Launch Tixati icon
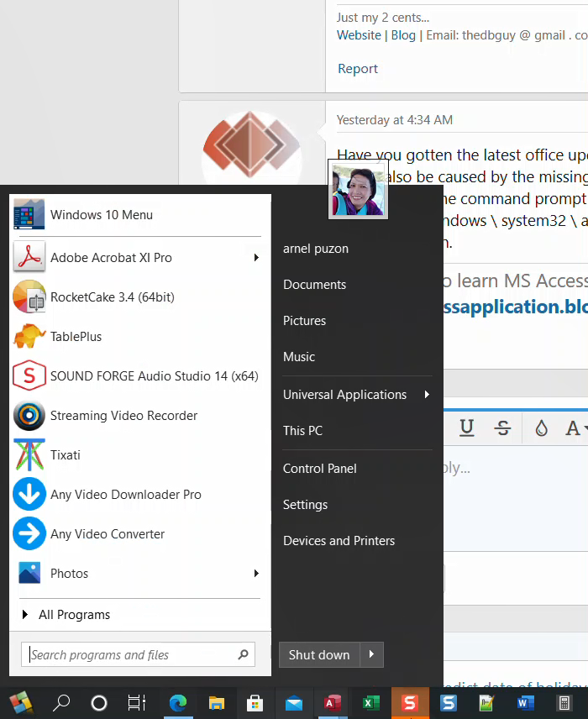The height and width of the screenshot is (719, 588). tap(29, 454)
